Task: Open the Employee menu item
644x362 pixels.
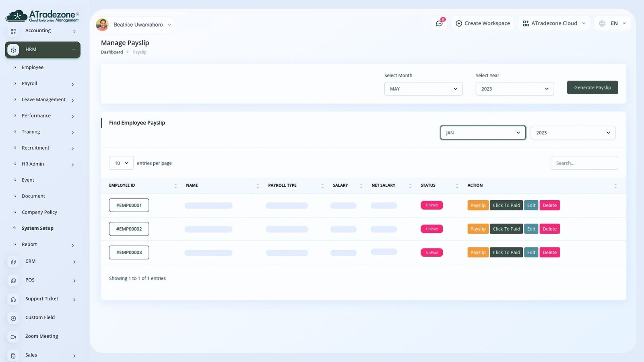Action: (x=33, y=68)
